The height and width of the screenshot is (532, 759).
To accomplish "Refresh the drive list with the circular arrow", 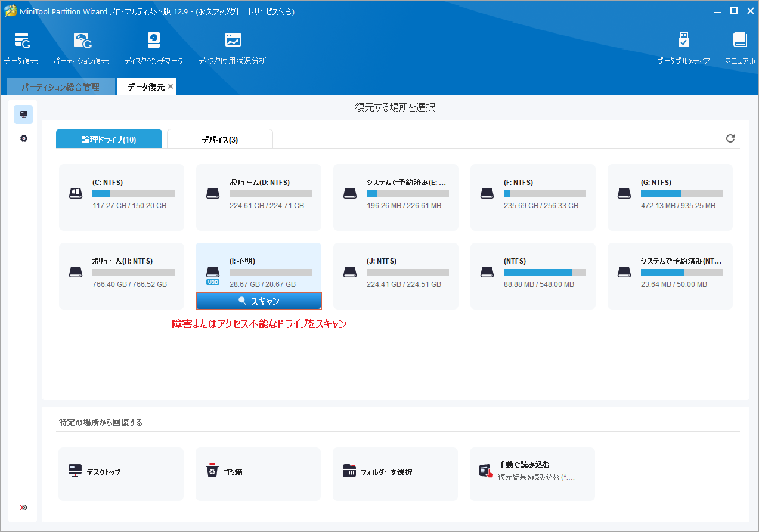I will (730, 138).
